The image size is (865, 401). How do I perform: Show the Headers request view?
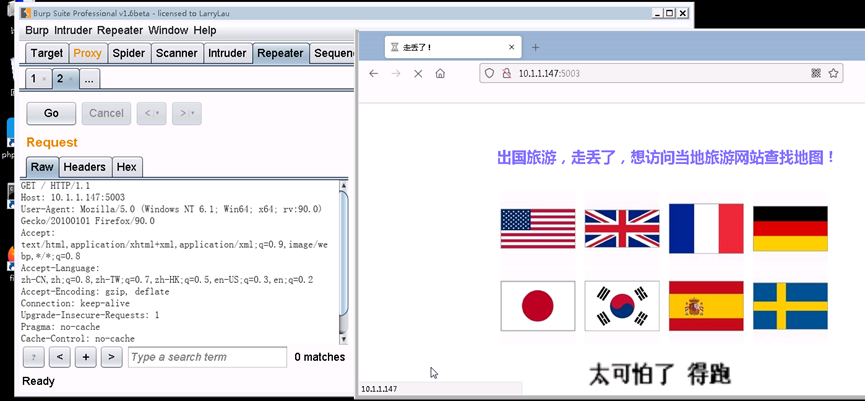84,167
